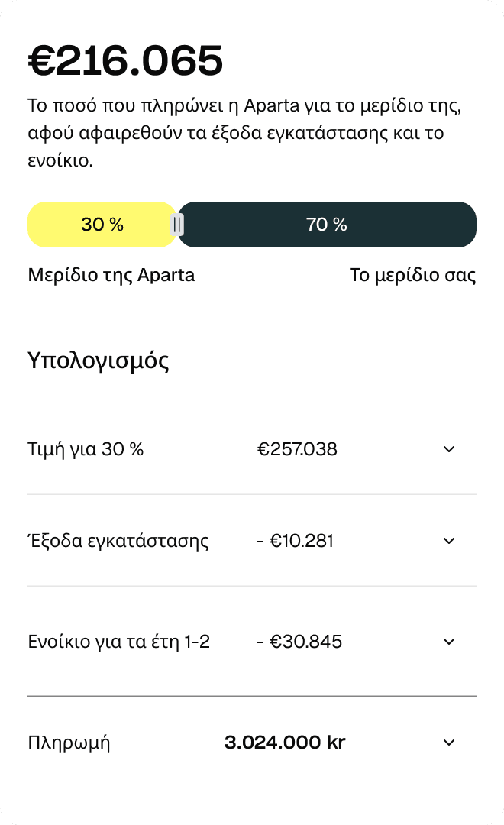504x825 pixels.
Task: Expand the Ενοίκιο για τα έτη 1-2 chevron
Action: click(x=449, y=642)
